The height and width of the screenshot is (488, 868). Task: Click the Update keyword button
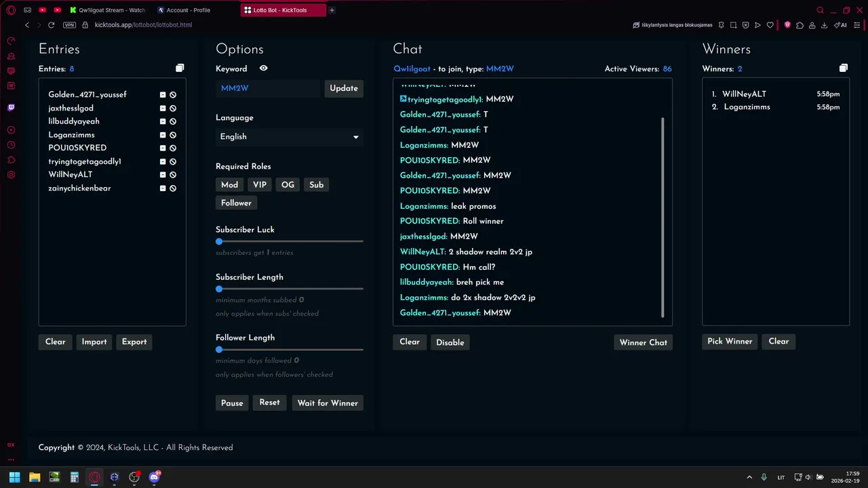click(x=344, y=88)
